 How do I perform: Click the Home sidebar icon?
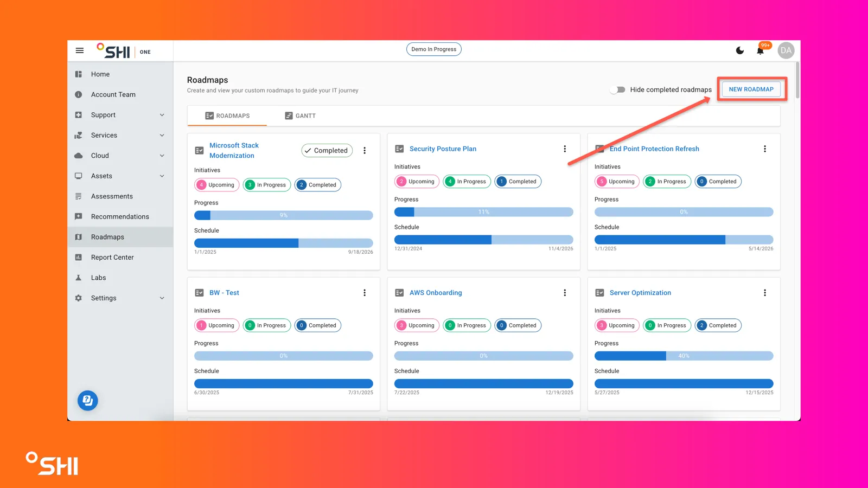(x=79, y=74)
